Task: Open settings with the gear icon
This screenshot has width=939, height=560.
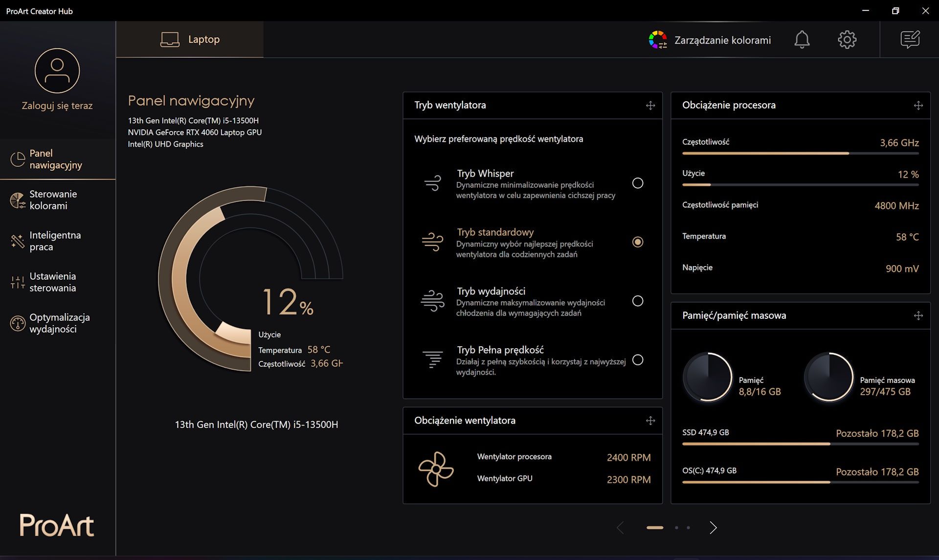Action: [847, 40]
